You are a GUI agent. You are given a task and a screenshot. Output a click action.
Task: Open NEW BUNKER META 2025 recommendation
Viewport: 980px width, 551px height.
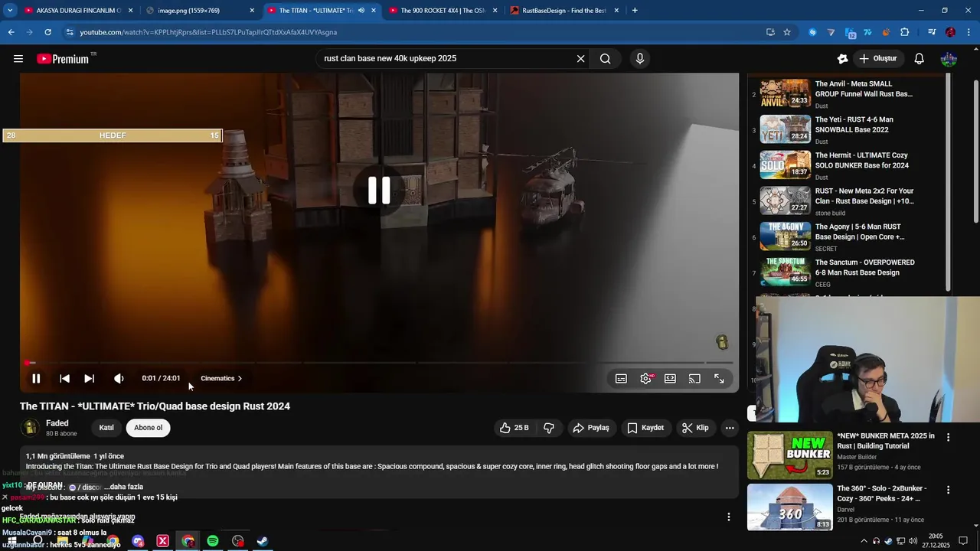pyautogui.click(x=842, y=455)
